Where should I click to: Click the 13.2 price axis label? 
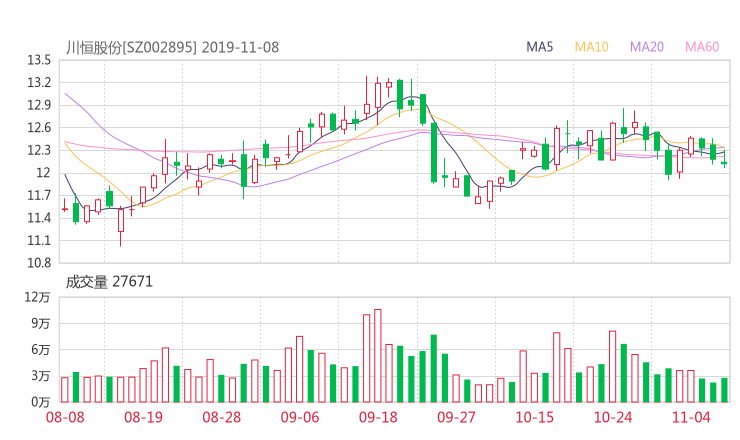point(39,83)
